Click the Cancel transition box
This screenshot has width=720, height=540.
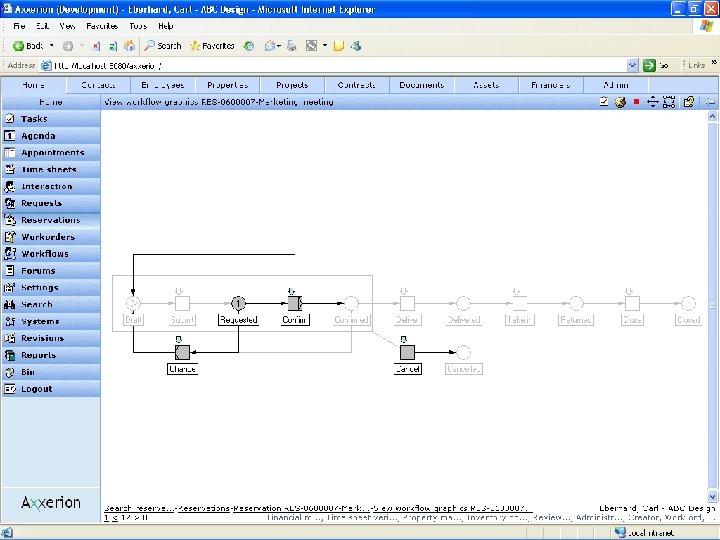407,352
